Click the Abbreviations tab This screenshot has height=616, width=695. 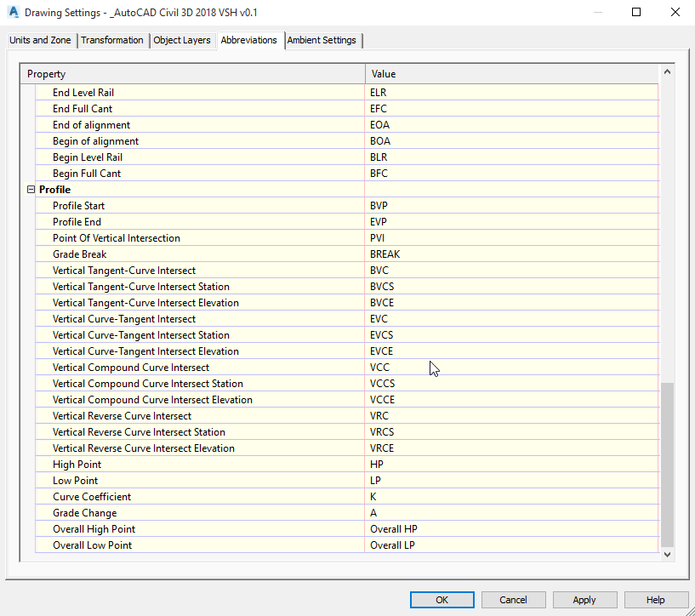[x=249, y=40]
